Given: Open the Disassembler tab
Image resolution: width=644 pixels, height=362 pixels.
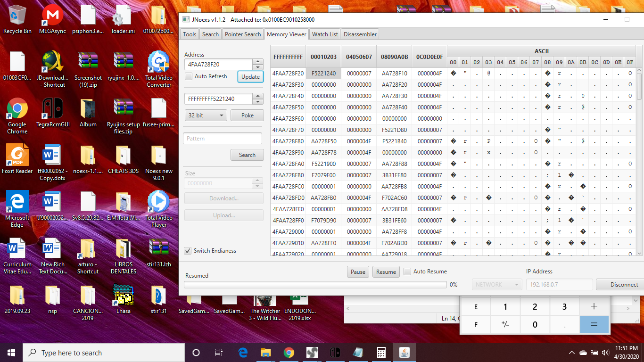Looking at the screenshot, I should coord(360,34).
